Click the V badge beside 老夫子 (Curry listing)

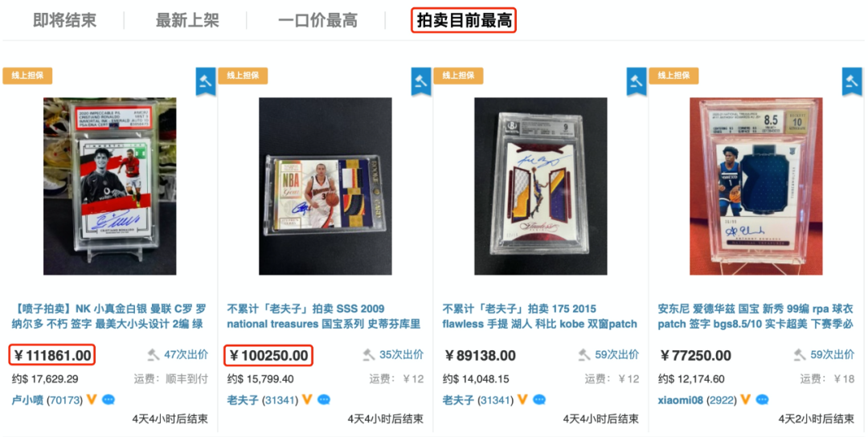307,399
